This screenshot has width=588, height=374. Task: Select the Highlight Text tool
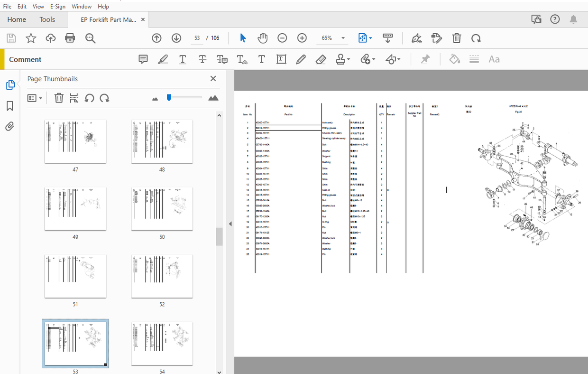(163, 59)
